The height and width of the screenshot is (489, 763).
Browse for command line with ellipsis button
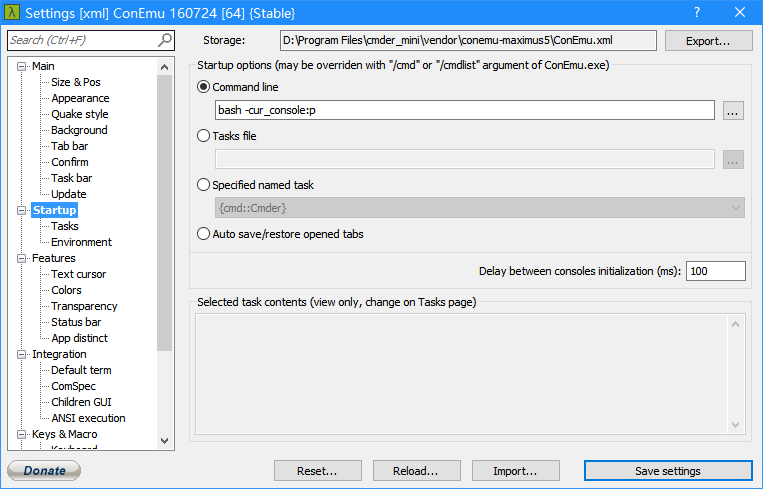[x=733, y=111]
